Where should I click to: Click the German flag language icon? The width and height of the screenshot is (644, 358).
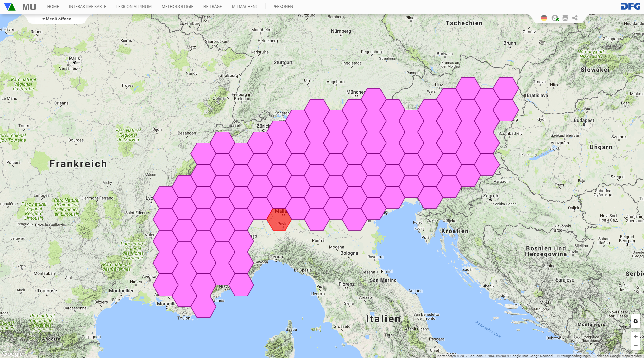(544, 18)
